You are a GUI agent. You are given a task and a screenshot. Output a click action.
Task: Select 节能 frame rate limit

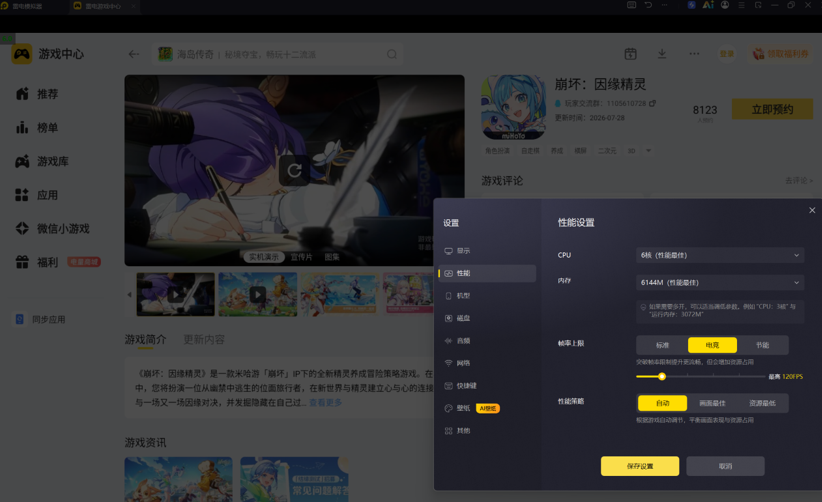click(x=762, y=345)
